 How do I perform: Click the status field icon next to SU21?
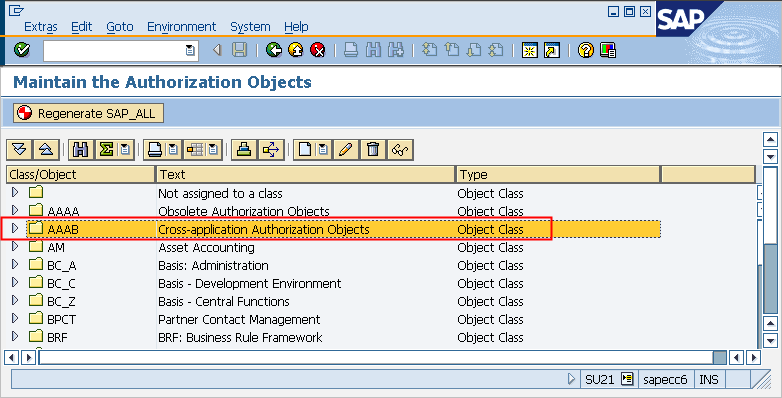[x=627, y=379]
